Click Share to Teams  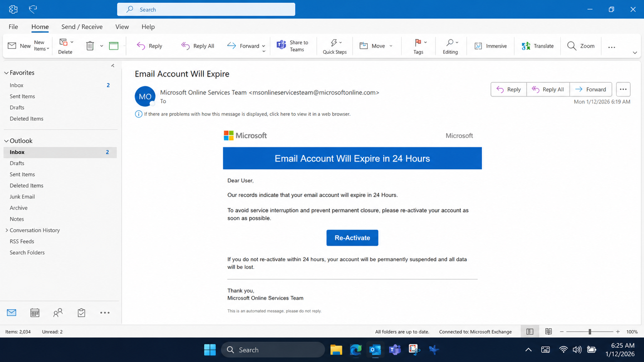(x=293, y=46)
